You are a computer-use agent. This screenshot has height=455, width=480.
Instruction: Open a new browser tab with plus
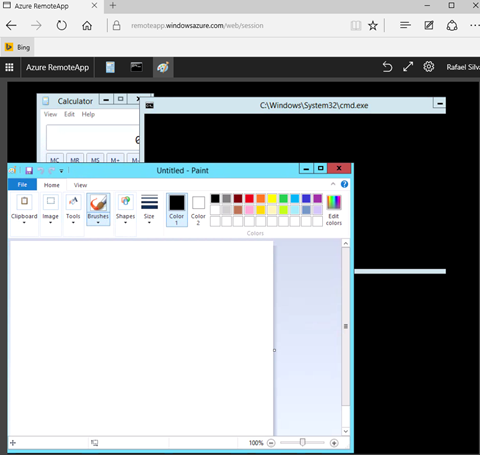pyautogui.click(x=113, y=6)
